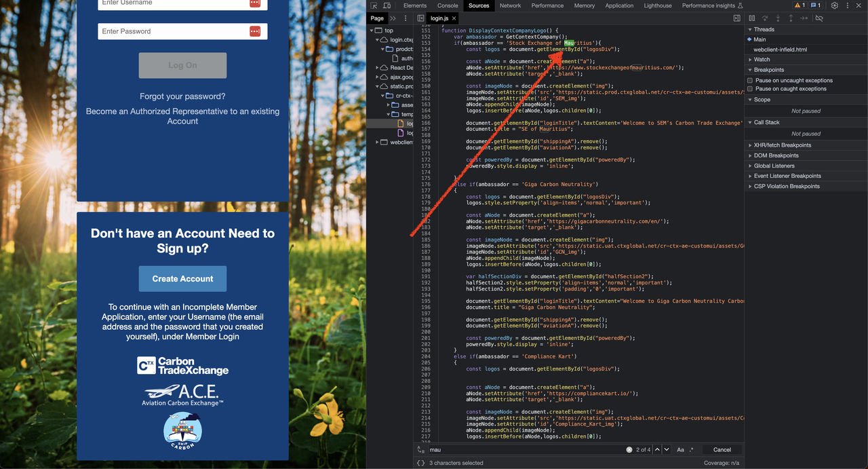Show more navigator tabs chevron
868x469 pixels.
click(x=393, y=18)
